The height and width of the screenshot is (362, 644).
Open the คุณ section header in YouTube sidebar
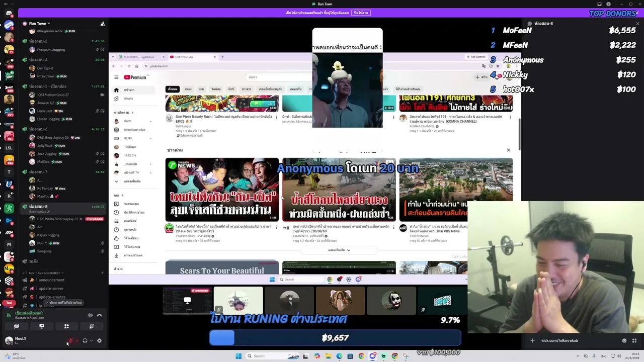coord(118,195)
